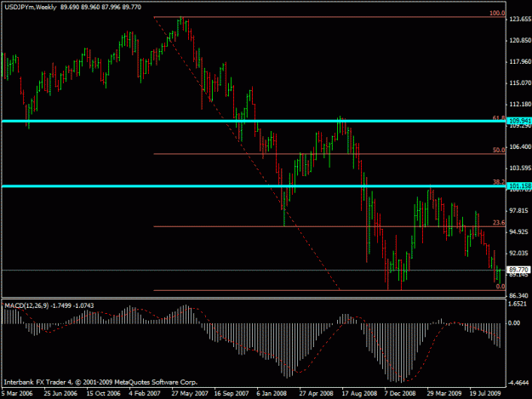This screenshot has height=399, width=532.
Task: Click the 123.655 price axis value
Action: pyautogui.click(x=520, y=20)
